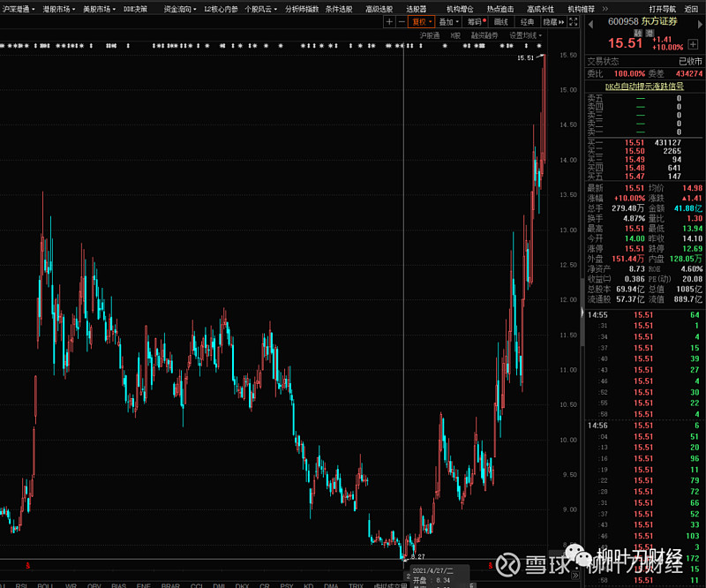Click 返回 back button
The image size is (706, 588).
[x=691, y=9]
